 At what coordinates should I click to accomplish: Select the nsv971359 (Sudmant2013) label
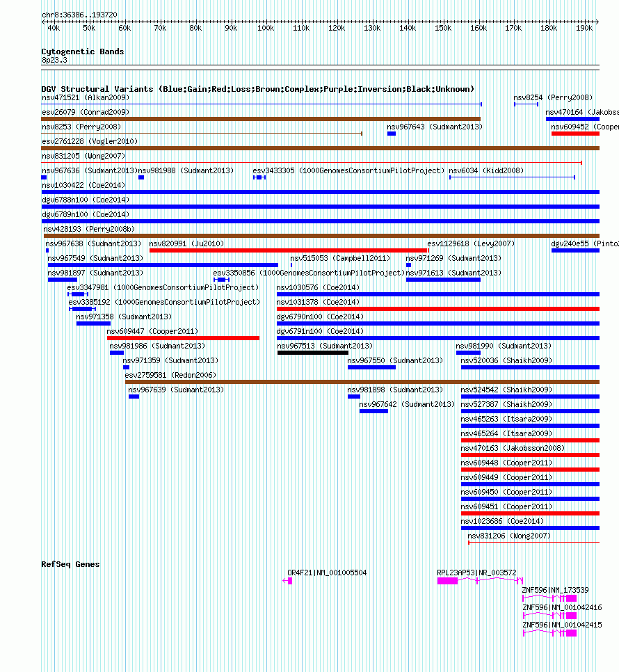(170, 360)
